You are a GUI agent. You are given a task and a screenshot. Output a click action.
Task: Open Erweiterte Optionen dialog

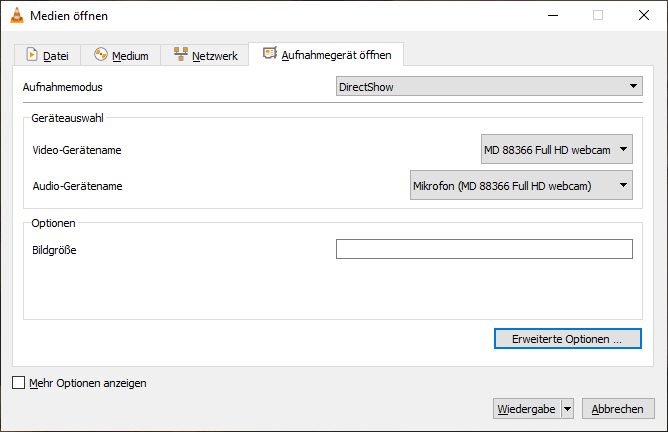click(568, 339)
